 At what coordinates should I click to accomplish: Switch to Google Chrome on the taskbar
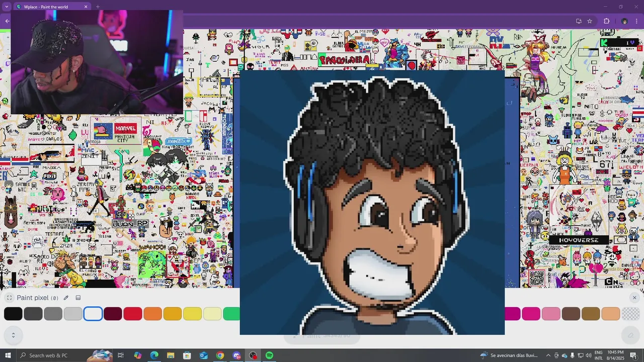coord(220,355)
